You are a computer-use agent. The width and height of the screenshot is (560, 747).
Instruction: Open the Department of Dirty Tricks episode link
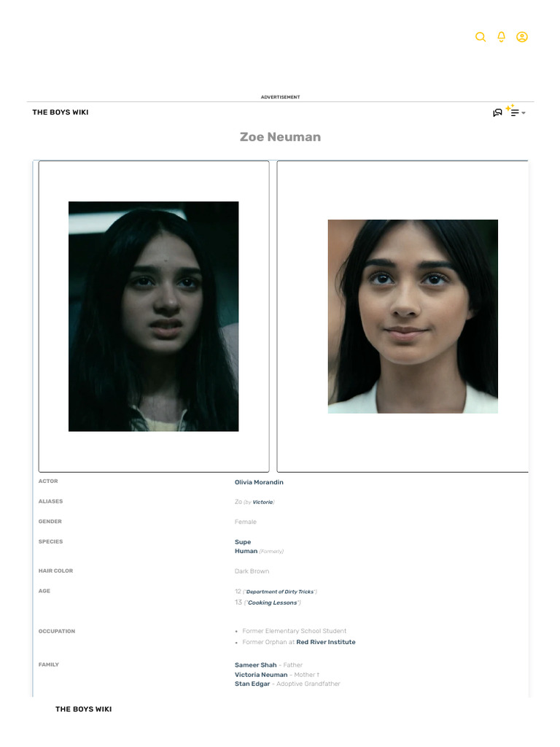280,592
